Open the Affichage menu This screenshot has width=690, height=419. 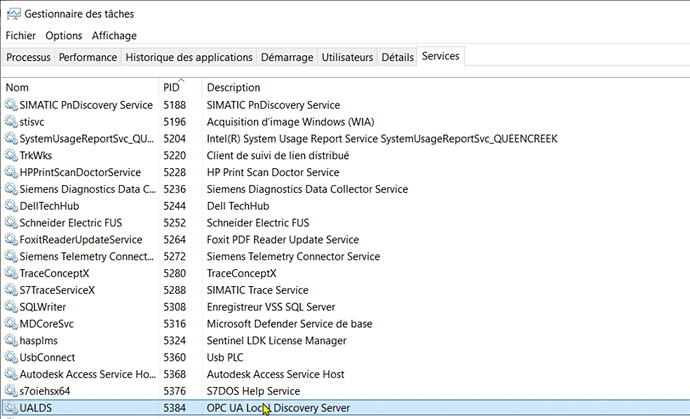pyautogui.click(x=114, y=36)
